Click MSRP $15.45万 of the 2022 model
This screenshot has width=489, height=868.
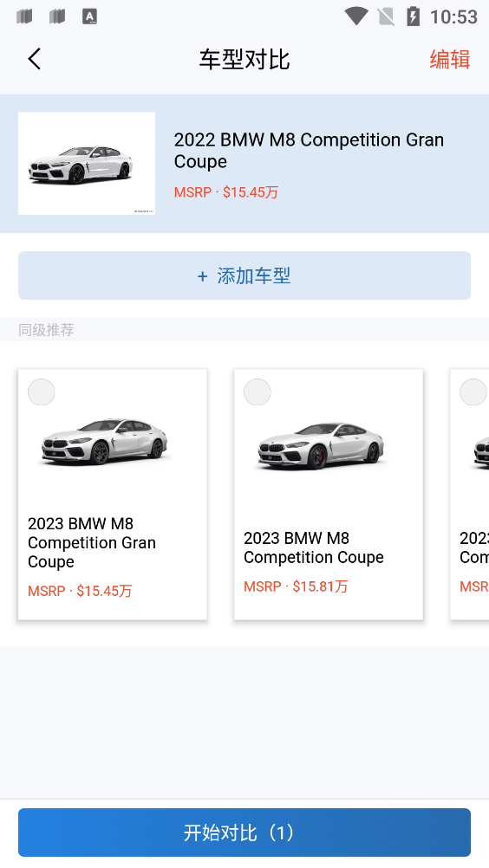click(x=226, y=192)
